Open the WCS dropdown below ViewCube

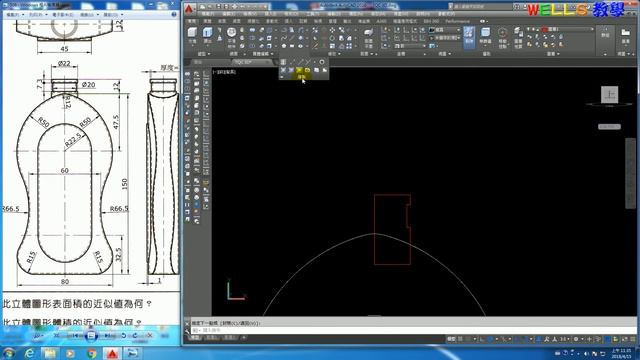[x=609, y=127]
